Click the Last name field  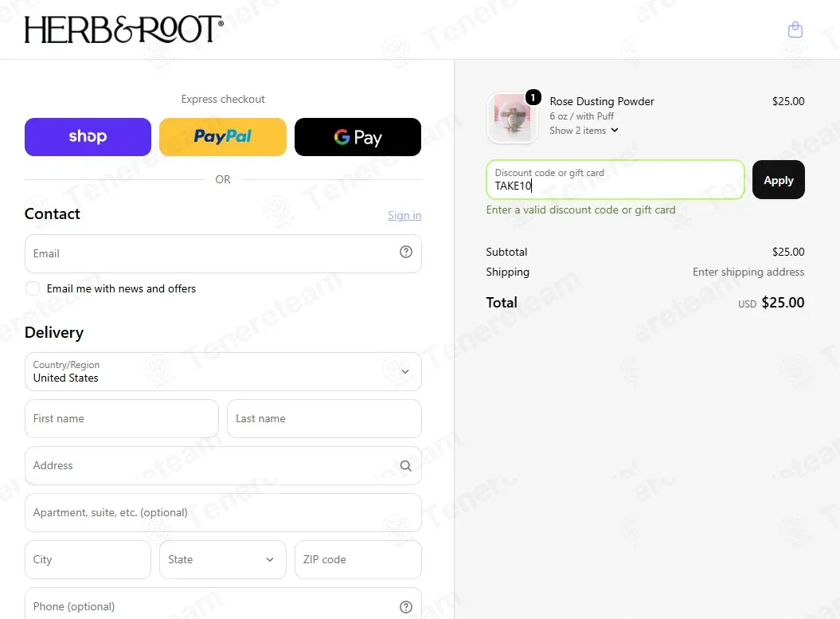point(324,418)
